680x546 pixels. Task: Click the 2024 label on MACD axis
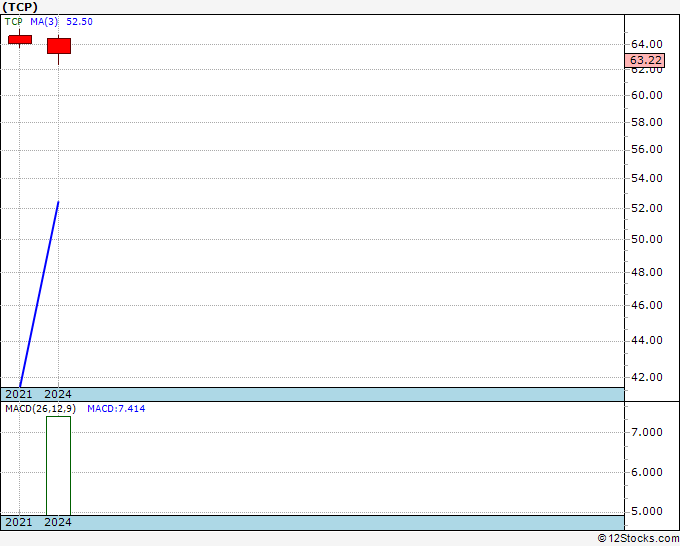pos(58,522)
